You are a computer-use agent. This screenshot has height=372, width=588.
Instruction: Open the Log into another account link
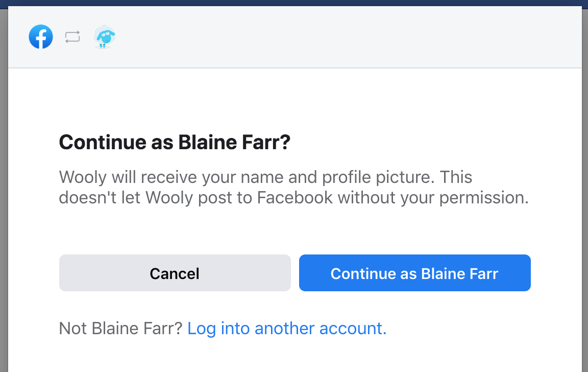(287, 328)
